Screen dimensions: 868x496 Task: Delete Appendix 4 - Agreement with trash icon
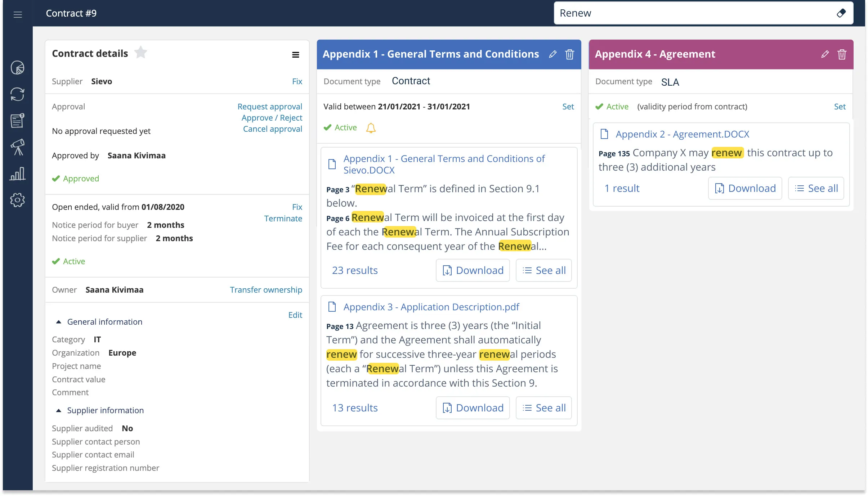pyautogui.click(x=842, y=54)
